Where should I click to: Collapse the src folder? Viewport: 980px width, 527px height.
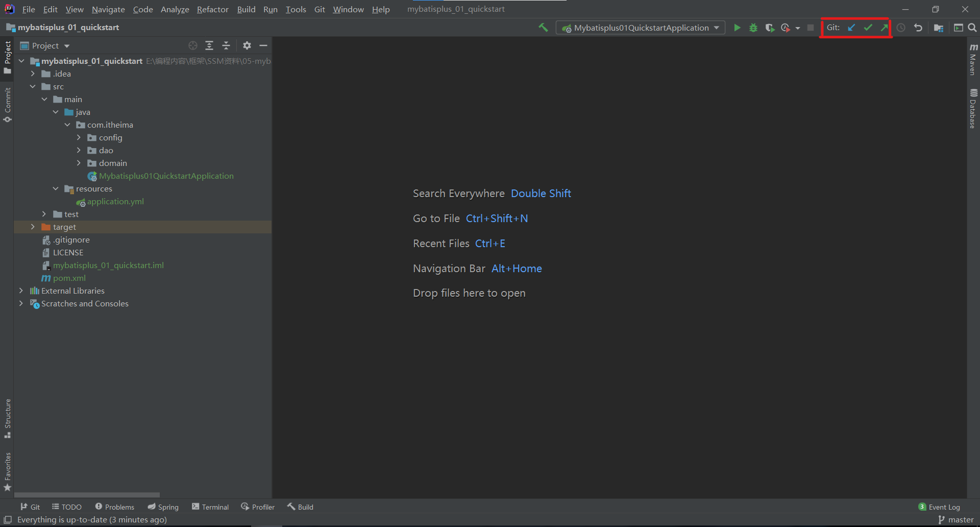point(33,86)
